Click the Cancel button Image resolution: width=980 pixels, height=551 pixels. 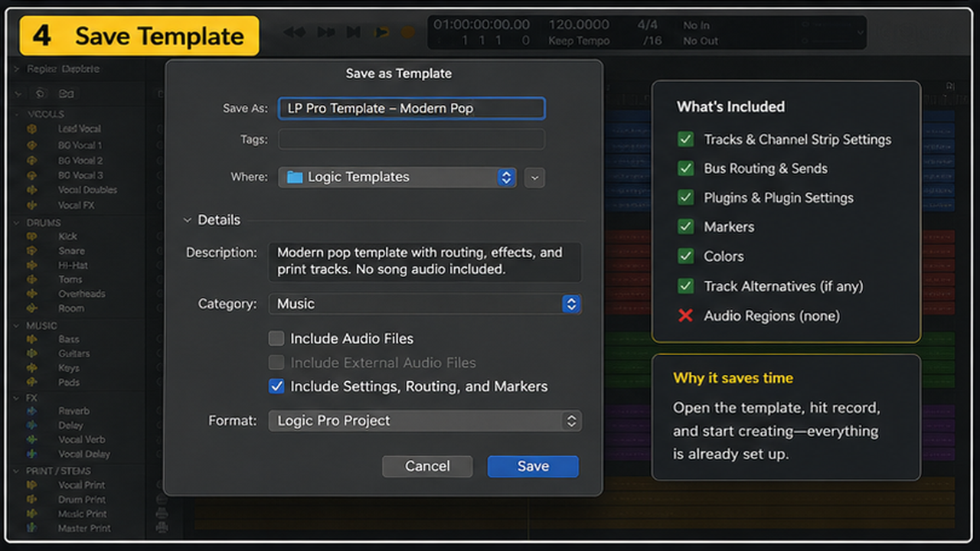(x=427, y=466)
